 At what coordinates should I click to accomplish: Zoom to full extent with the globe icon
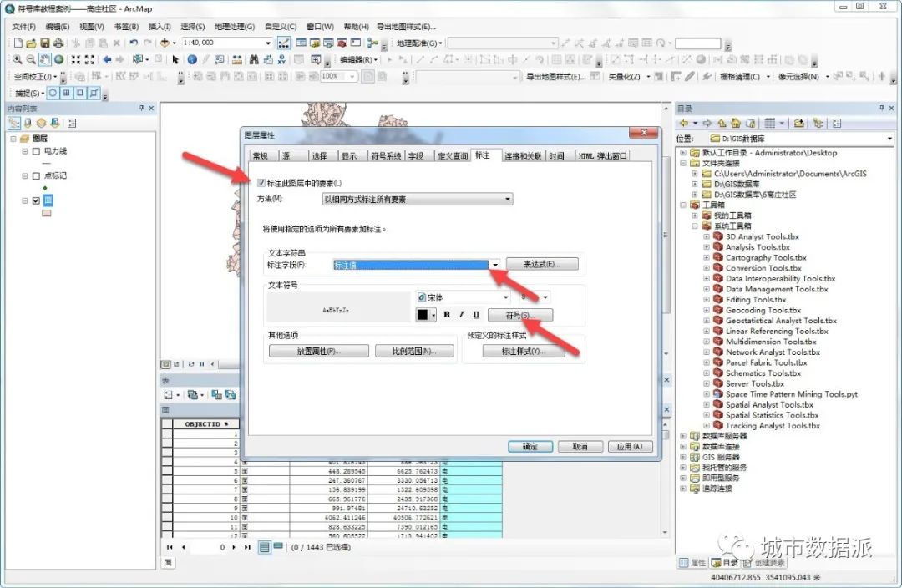point(58,59)
